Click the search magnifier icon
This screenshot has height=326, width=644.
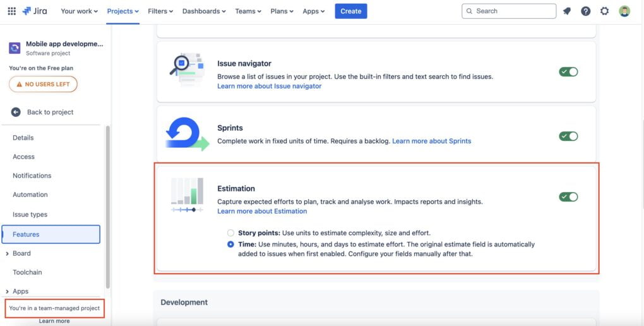click(470, 11)
